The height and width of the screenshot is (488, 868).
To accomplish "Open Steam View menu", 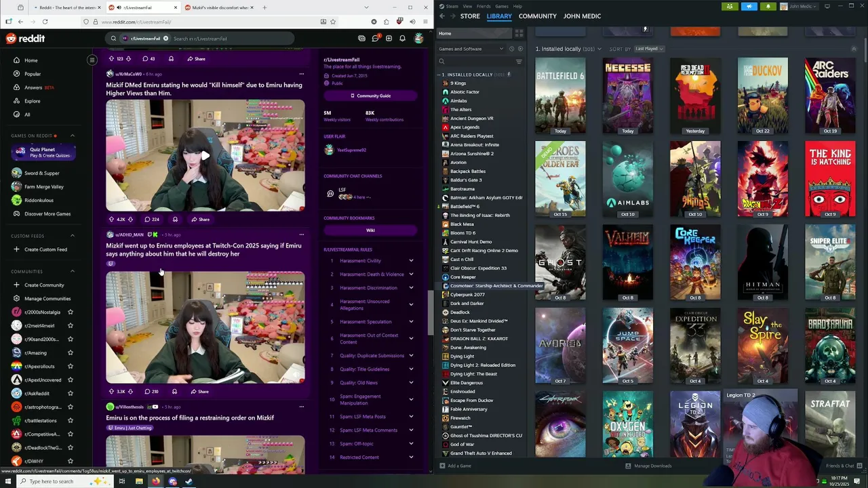I will pyautogui.click(x=467, y=6).
